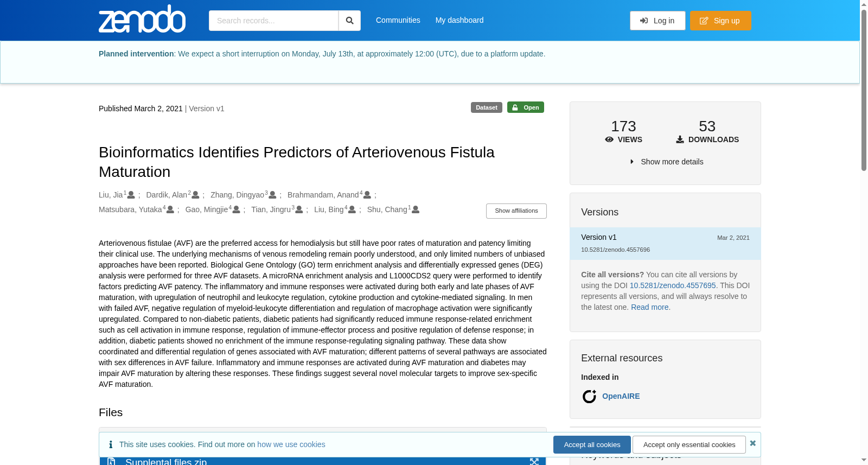Toggle Show affiliations button
Screen dimensions: 868x465
[x=516, y=211]
